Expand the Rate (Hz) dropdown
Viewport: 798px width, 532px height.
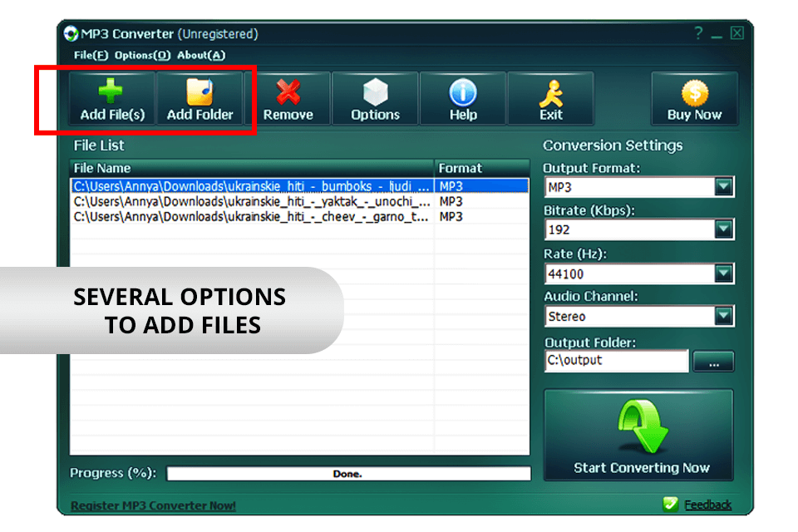click(x=723, y=273)
